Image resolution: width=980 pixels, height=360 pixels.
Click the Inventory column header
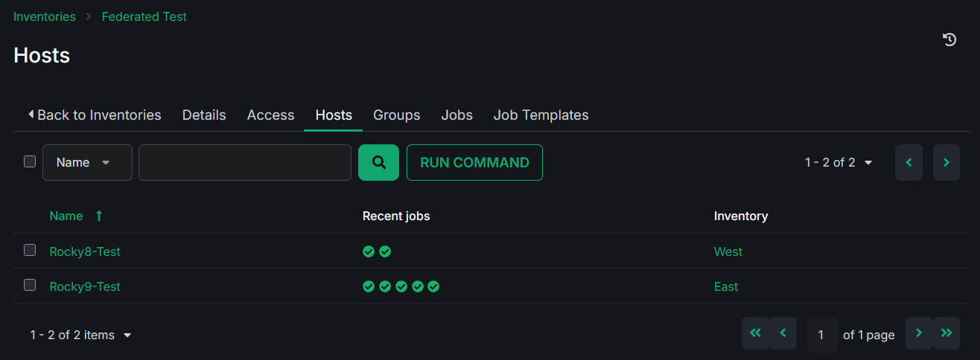[x=741, y=216]
